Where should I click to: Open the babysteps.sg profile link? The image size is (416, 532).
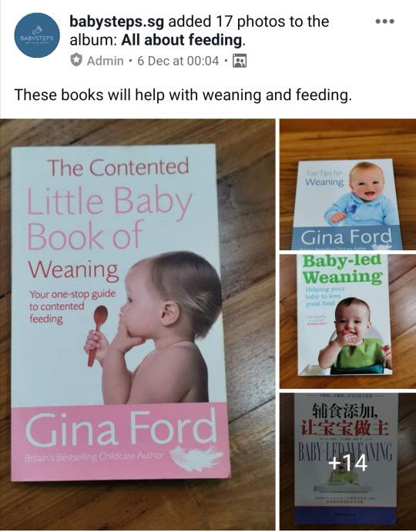117,22
